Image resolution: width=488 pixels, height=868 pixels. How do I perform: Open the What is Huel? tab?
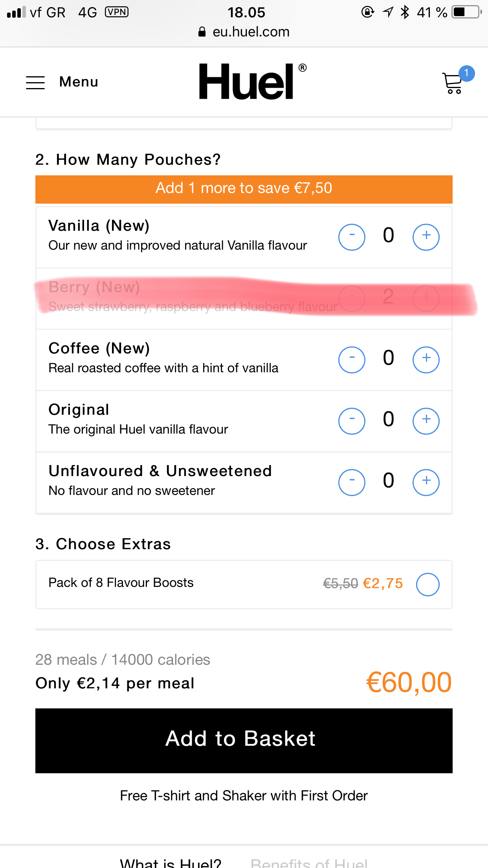[171, 862]
